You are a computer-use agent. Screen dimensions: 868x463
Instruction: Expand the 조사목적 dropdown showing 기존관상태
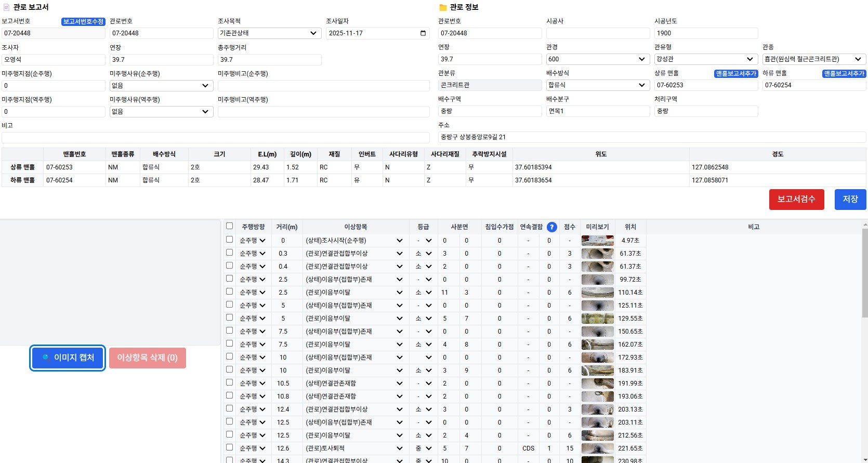click(268, 33)
